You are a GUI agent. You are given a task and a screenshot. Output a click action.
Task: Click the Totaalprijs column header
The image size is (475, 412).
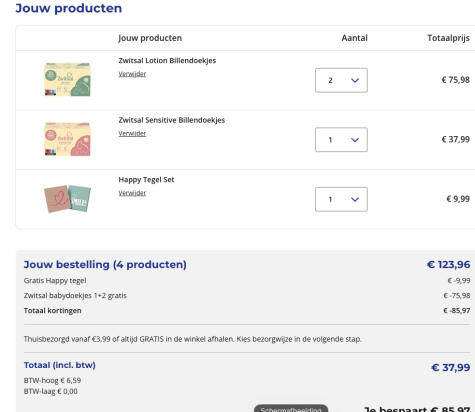(x=449, y=38)
